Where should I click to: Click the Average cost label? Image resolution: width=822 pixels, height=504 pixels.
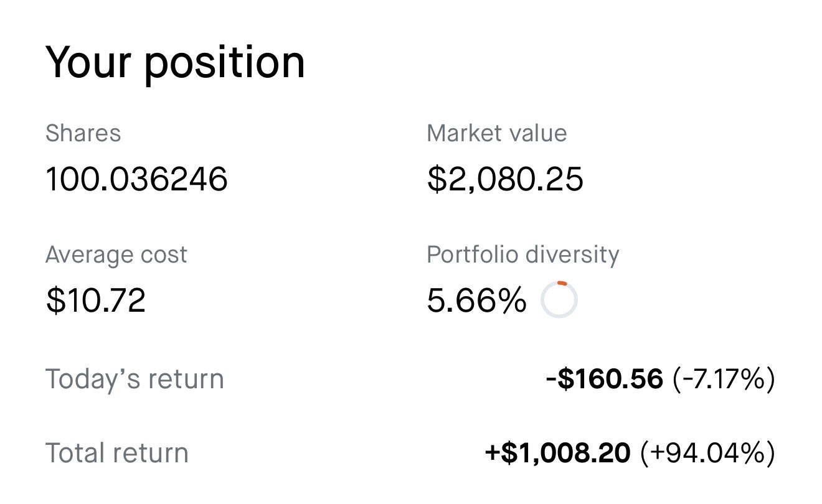point(116,255)
